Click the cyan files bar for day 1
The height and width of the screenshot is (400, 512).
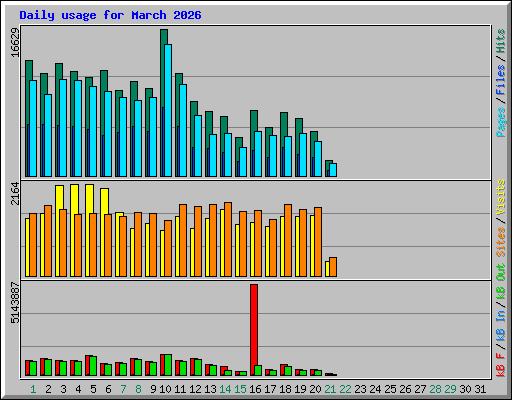pos(33,128)
